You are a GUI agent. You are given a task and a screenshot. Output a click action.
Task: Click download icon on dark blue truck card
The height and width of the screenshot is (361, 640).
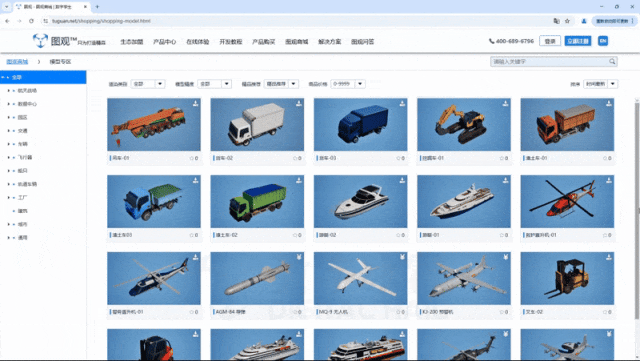(x=402, y=103)
